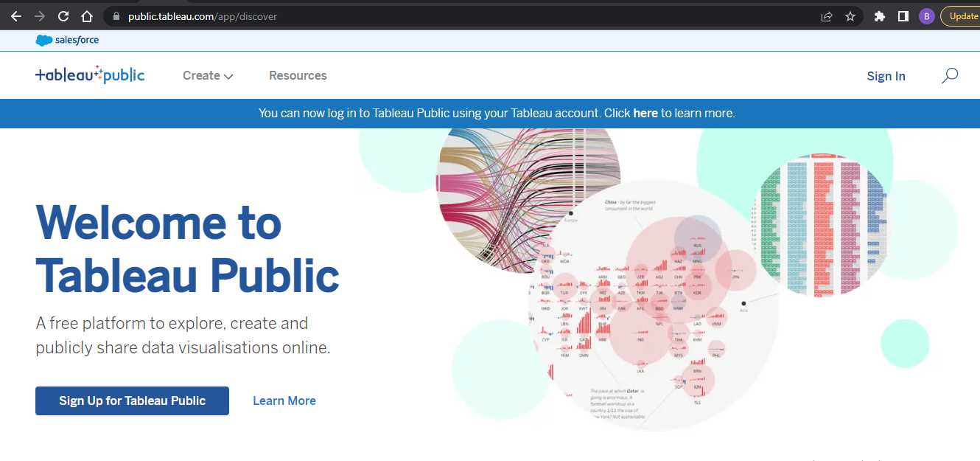Click the share page icon in address bar
The width and height of the screenshot is (980, 461).
point(827,16)
